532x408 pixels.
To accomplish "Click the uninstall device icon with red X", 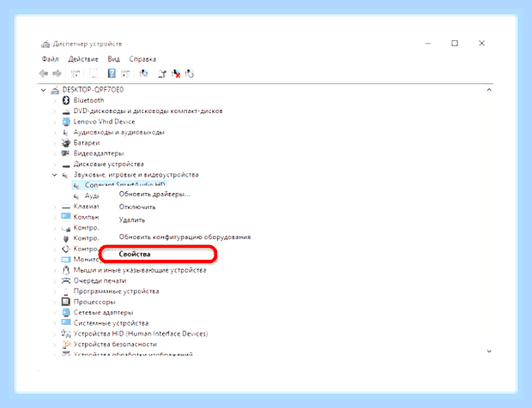I will (x=176, y=74).
